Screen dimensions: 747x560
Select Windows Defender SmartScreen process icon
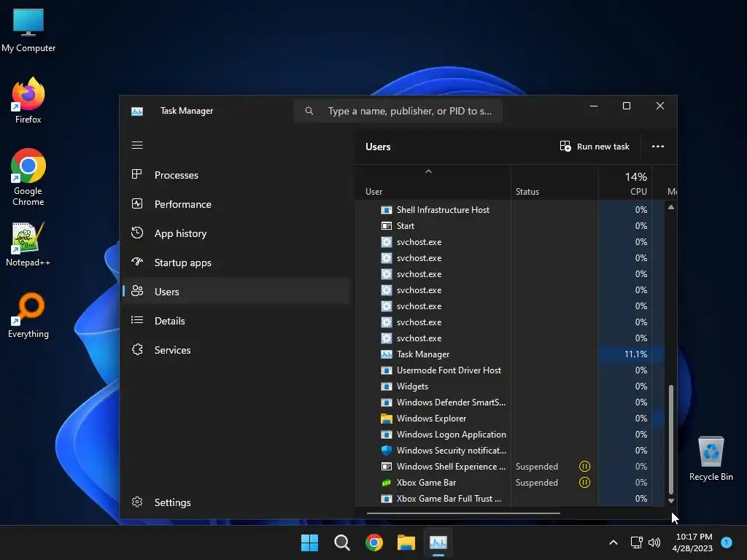[387, 402]
